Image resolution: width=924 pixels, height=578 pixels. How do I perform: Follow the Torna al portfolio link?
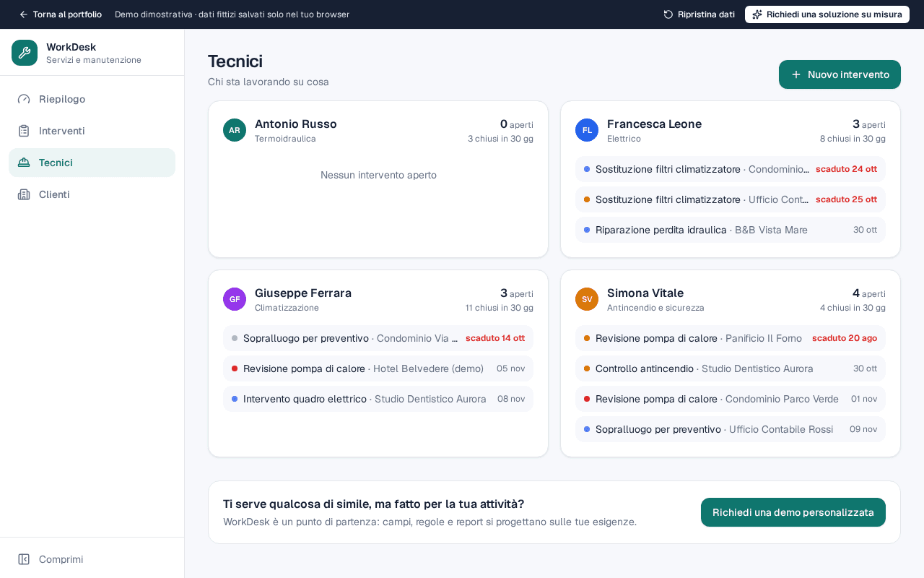60,14
